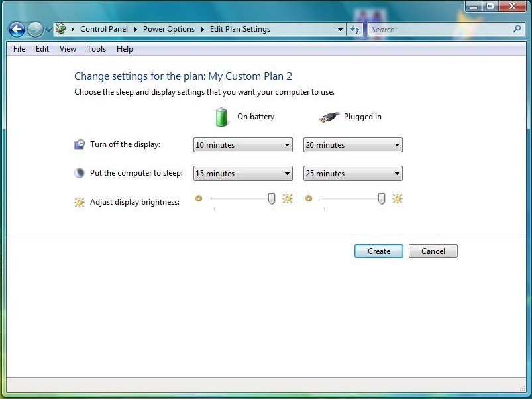Click the Plugged in brightness slider thumb

[382, 198]
